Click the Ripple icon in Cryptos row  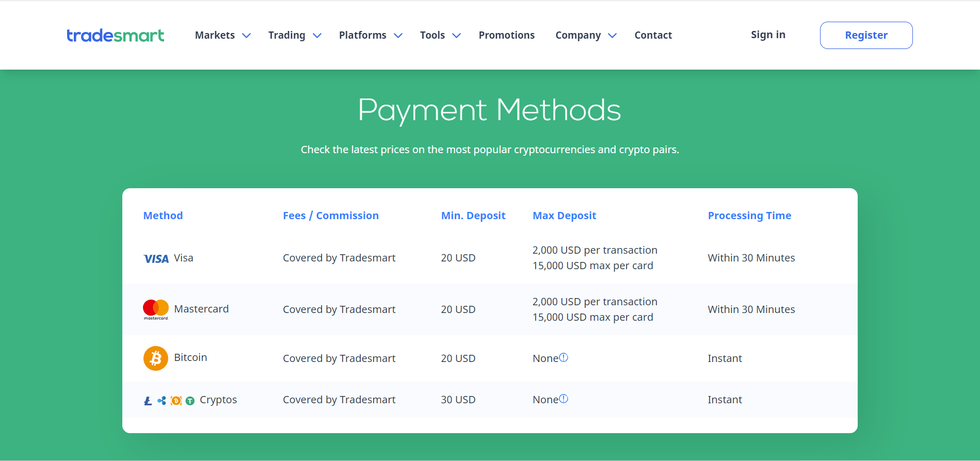click(x=162, y=401)
